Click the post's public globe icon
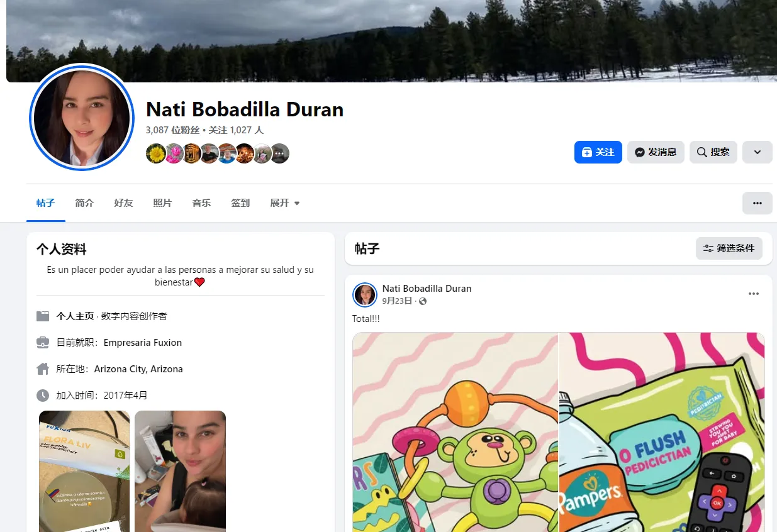 coord(423,301)
